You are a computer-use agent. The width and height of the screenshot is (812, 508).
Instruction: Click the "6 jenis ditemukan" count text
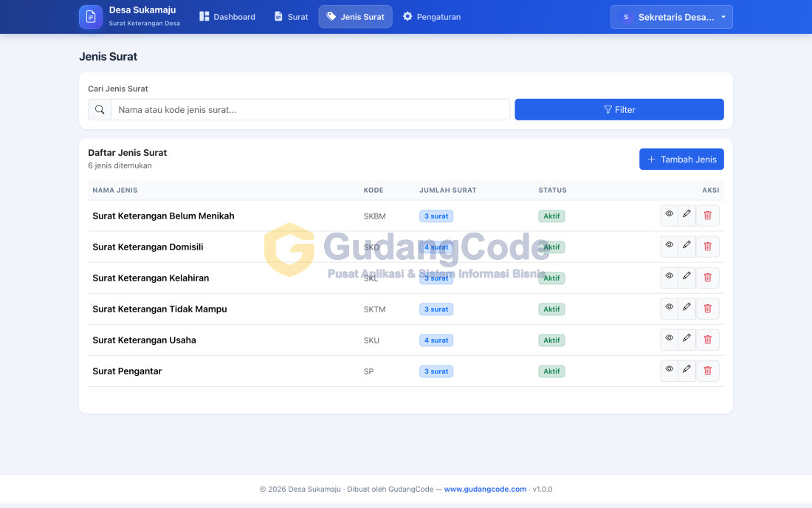coord(120,165)
